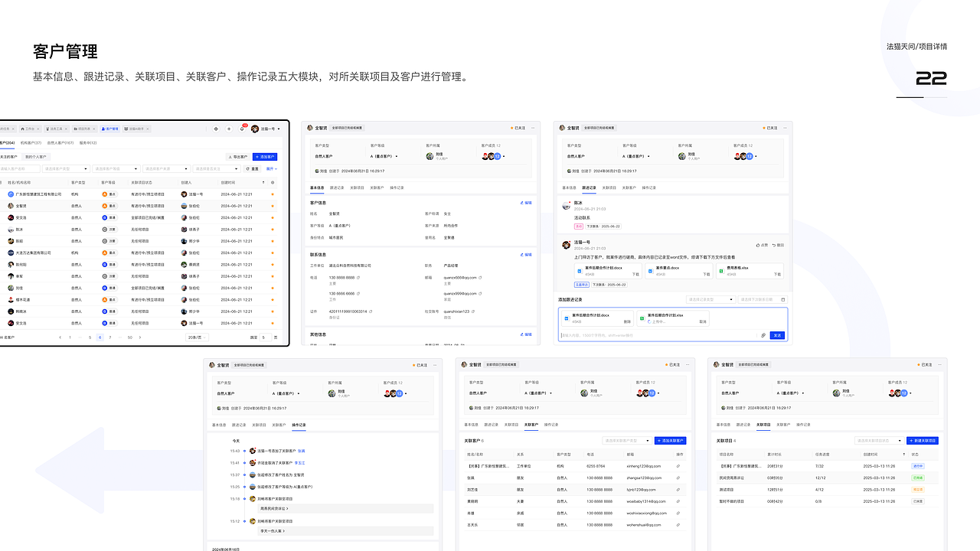Click the target/locate icon in list window header
This screenshot has height=551, width=980.
pos(216,129)
